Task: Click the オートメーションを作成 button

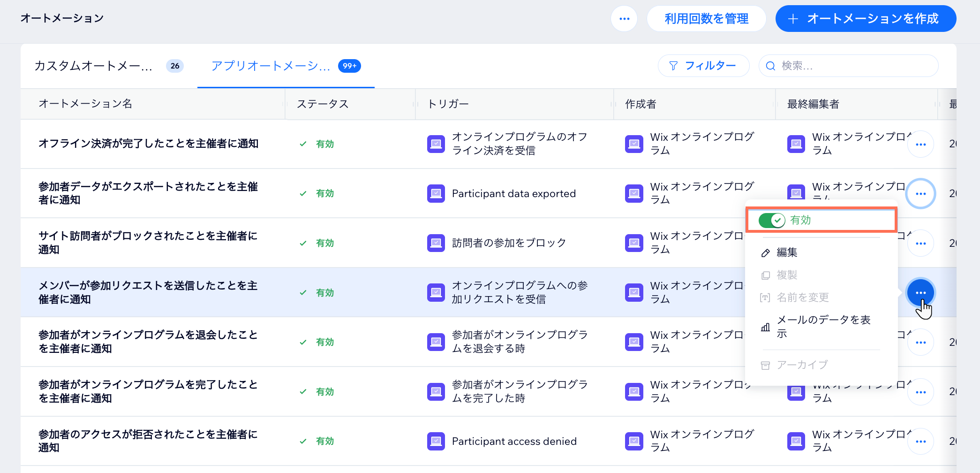Action: click(x=866, y=18)
